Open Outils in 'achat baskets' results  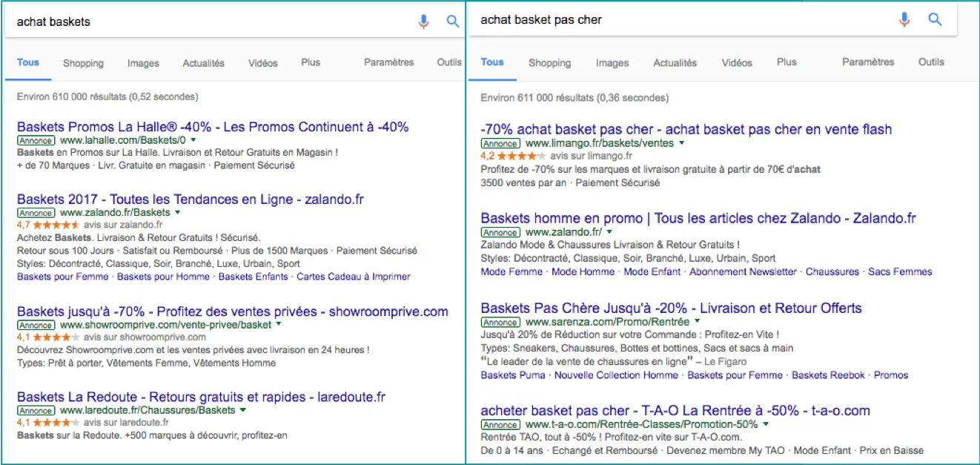(449, 62)
